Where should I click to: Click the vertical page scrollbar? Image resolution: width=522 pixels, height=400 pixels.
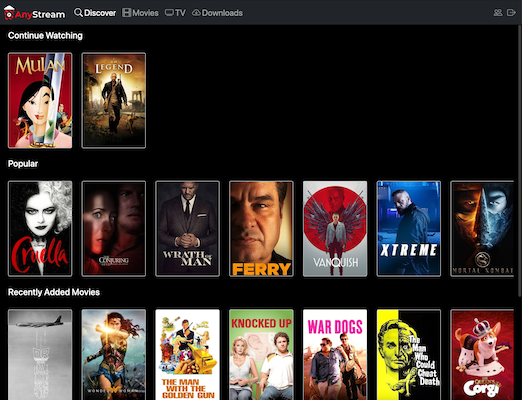(520, 161)
